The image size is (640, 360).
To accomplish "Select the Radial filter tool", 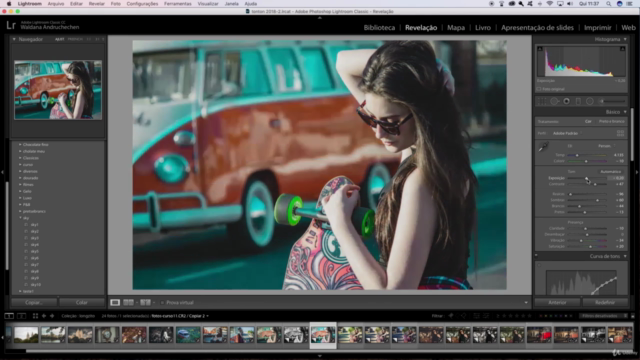I will point(590,101).
